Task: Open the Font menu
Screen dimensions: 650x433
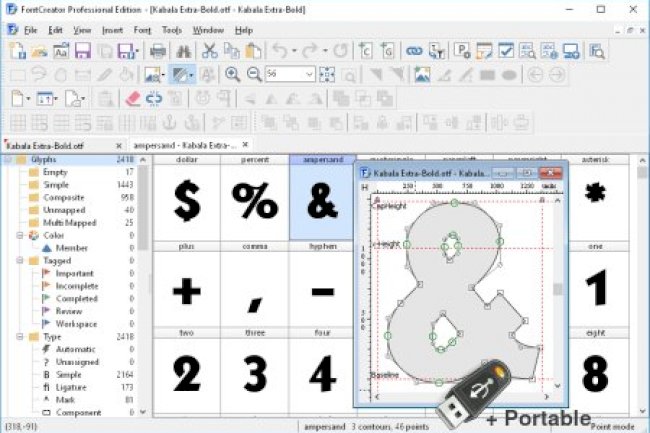Action: tap(142, 30)
